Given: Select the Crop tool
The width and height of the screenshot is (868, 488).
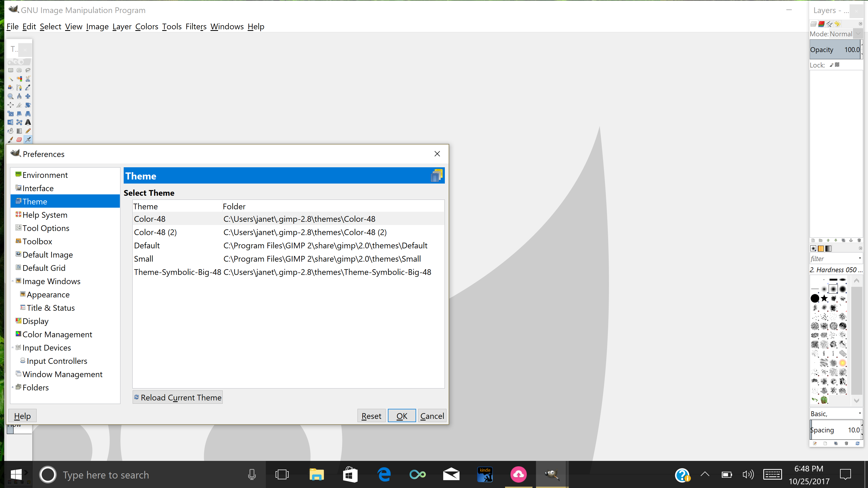Looking at the screenshot, I should [x=19, y=105].
